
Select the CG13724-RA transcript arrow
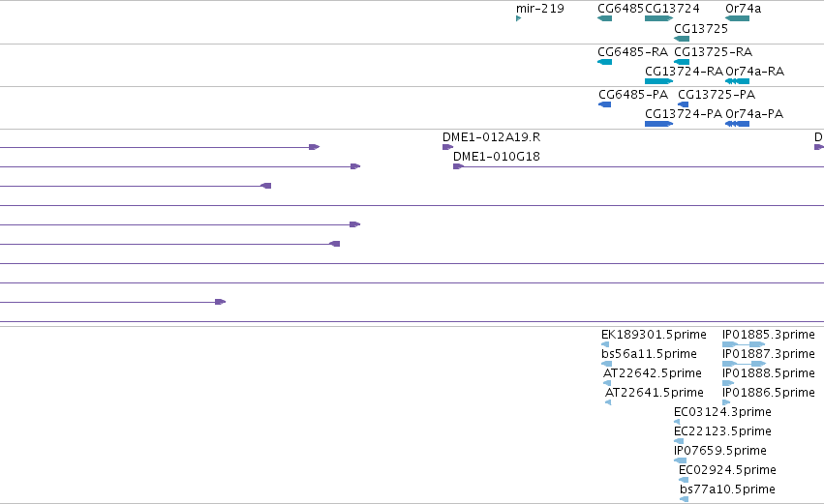pos(659,81)
